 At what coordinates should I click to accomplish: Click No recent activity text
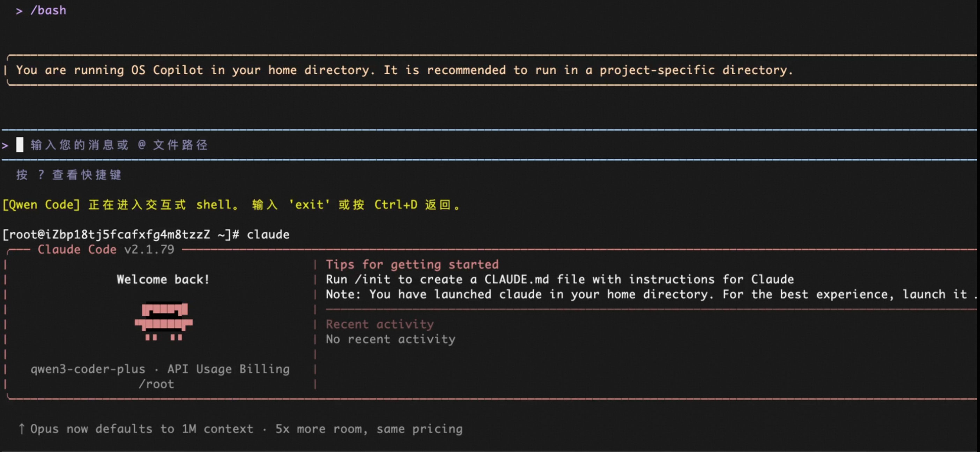pos(390,339)
